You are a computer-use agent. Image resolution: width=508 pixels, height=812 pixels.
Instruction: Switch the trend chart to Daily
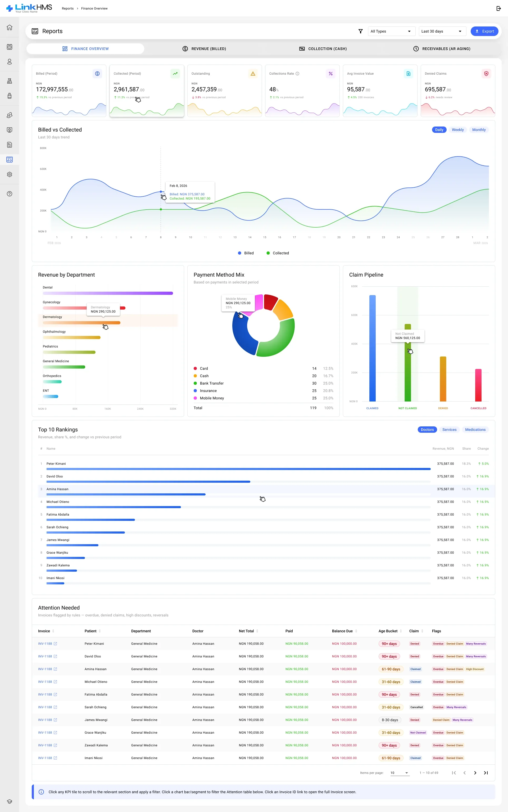coord(439,130)
